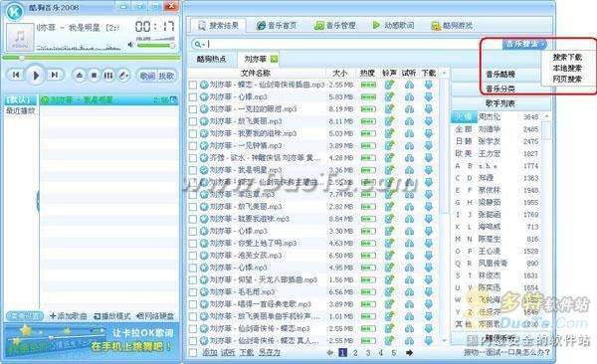This screenshot has height=364, width=597.
Task: Open the tools dropdown next to equalizer
Action: point(123,76)
